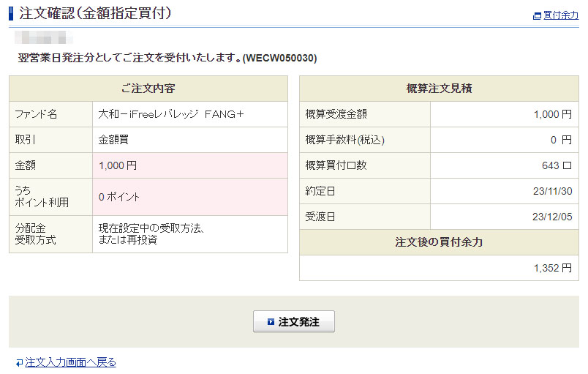Click the return arrow icon before 注文入力画面へ戻る
Screen dimensions: 588x374
click(19, 362)
